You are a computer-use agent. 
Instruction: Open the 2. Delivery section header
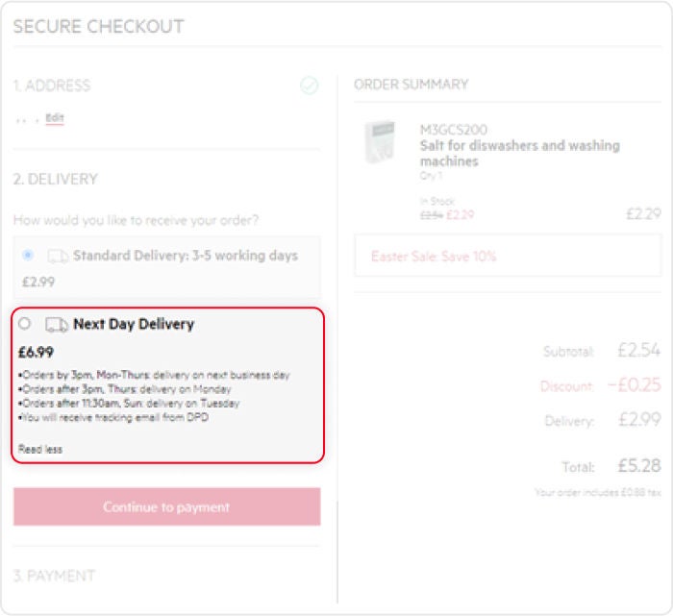(56, 179)
